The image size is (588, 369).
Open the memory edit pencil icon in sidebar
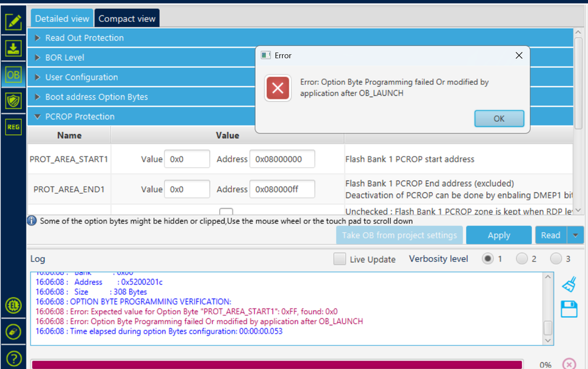13,22
